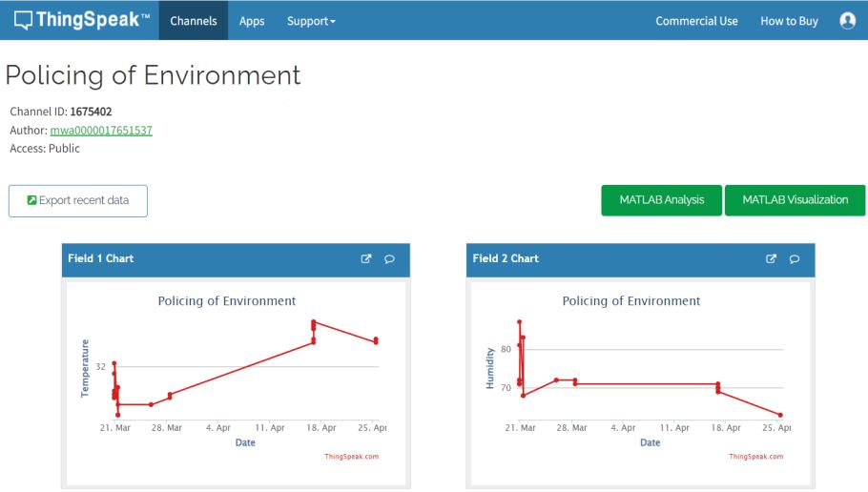The image size is (868, 492).
Task: Click Field 2 Chart comment bubble icon
Action: pyautogui.click(x=795, y=258)
